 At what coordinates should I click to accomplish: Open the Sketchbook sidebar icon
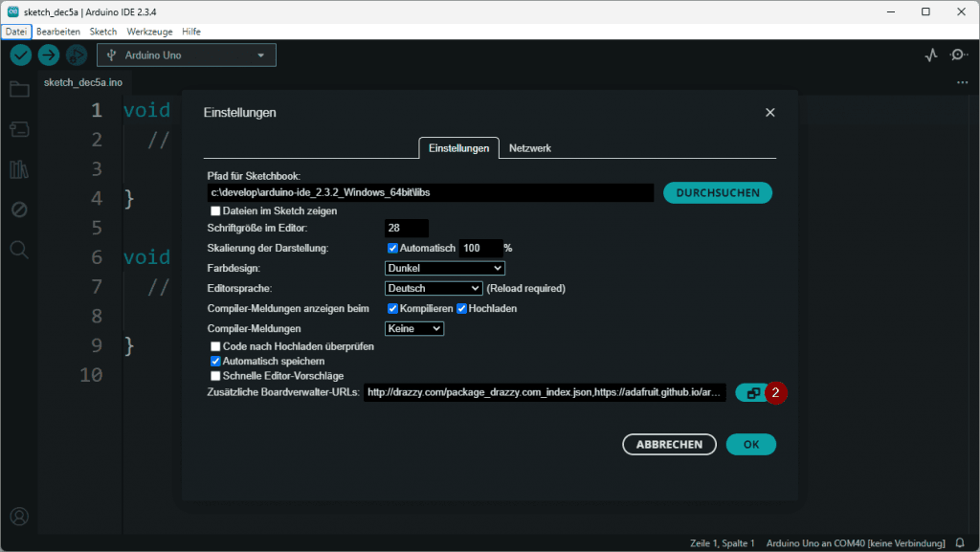click(x=18, y=89)
